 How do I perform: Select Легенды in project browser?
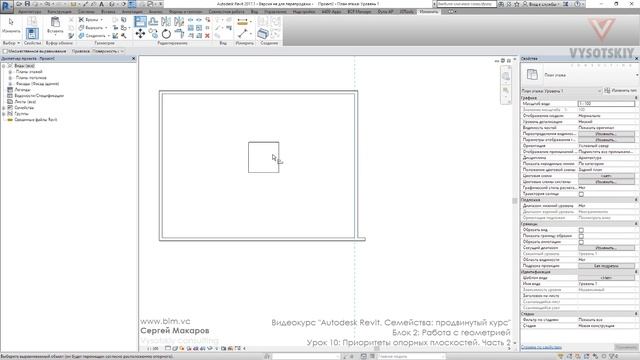22,90
